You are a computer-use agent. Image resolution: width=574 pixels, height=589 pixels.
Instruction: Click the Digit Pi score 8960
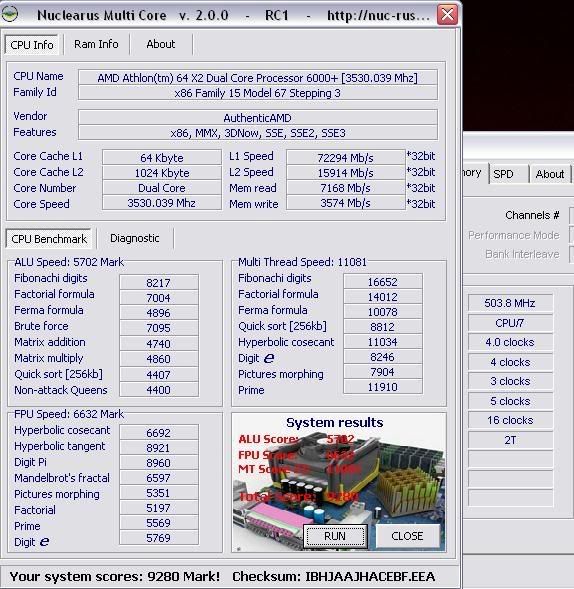click(x=159, y=462)
